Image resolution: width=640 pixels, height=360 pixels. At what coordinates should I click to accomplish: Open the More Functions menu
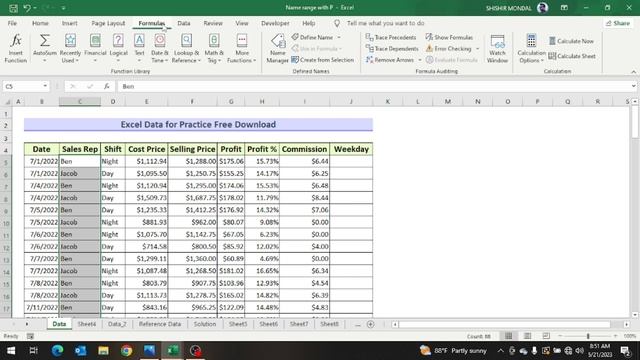pyautogui.click(x=242, y=48)
